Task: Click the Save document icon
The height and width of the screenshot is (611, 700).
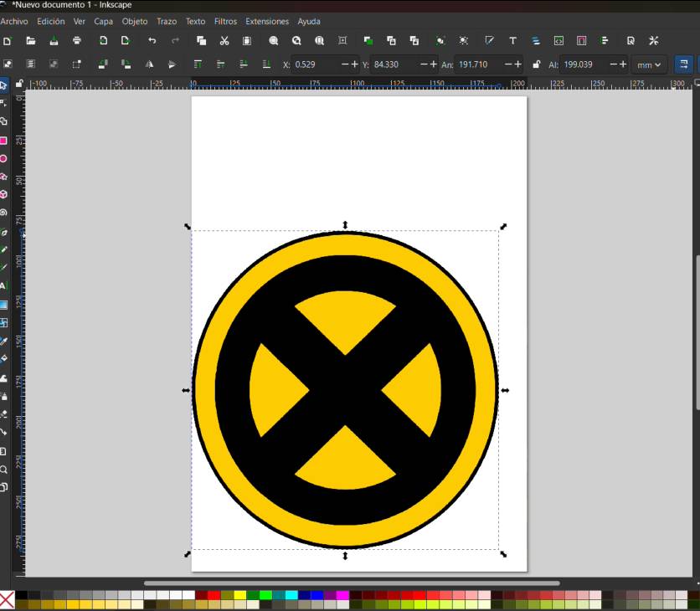Action: pos(54,41)
